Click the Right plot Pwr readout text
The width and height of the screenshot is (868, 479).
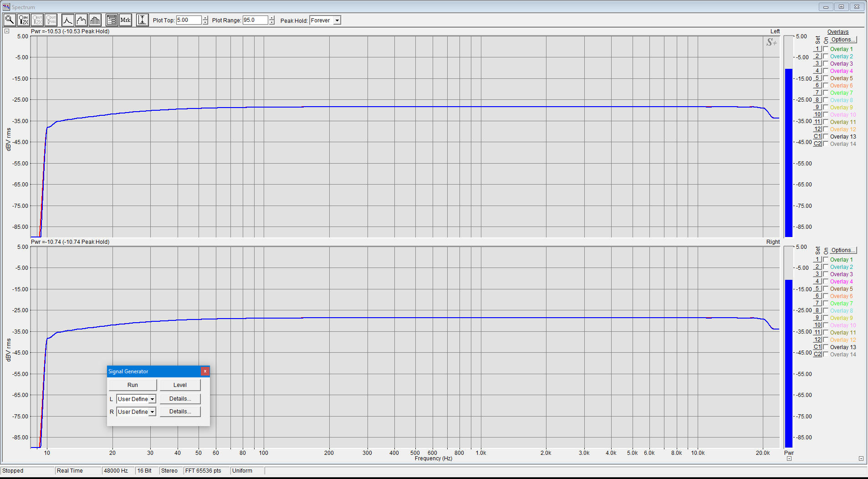pyautogui.click(x=70, y=242)
